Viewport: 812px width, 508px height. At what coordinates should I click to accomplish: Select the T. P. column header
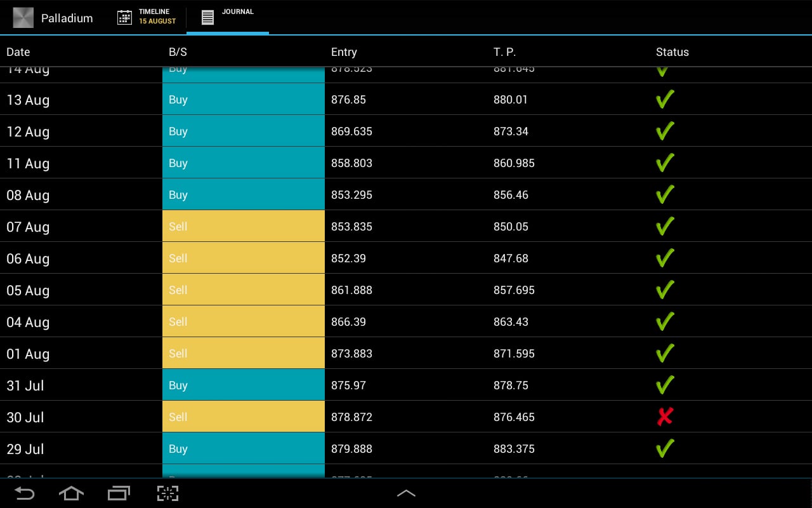(x=505, y=52)
